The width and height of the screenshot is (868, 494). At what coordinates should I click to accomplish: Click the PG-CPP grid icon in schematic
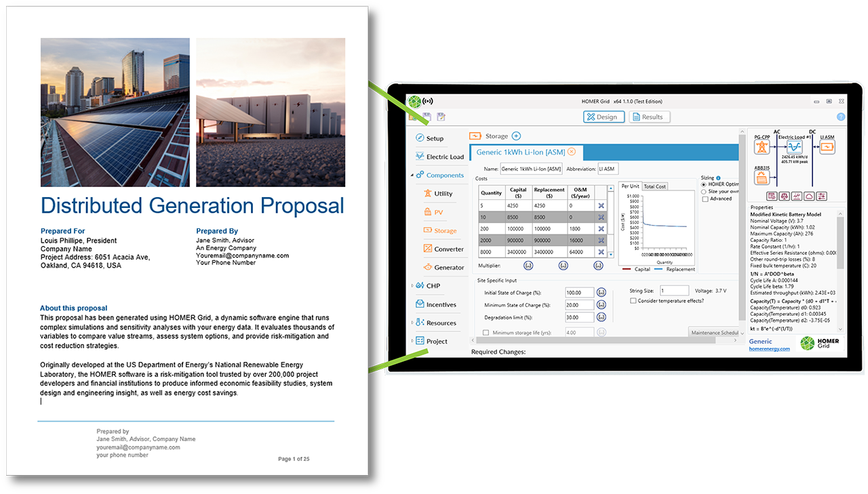(x=762, y=147)
